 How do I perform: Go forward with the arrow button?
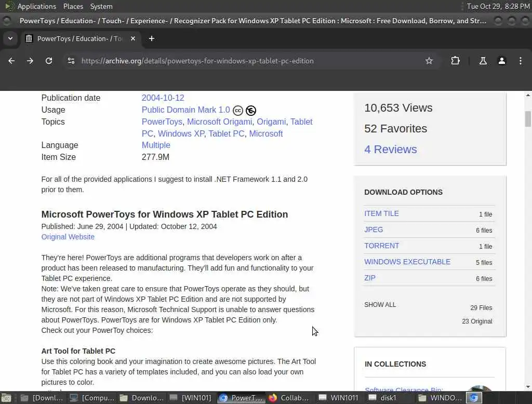[30, 61]
